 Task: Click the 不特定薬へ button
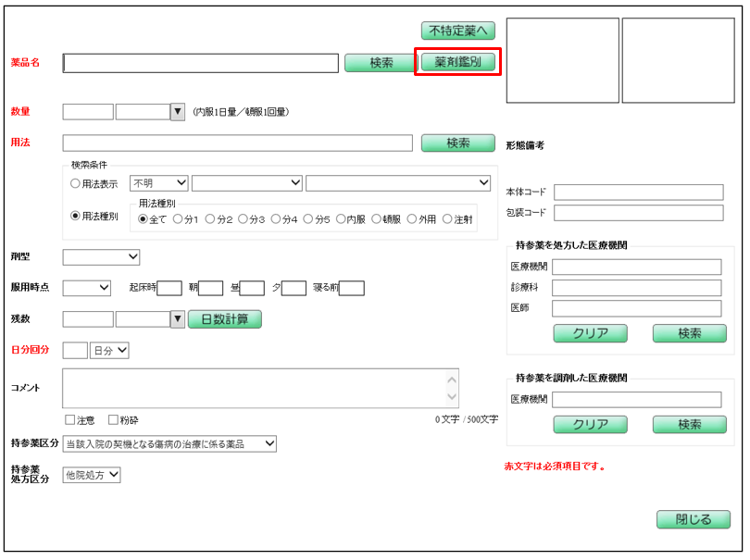pos(457,31)
